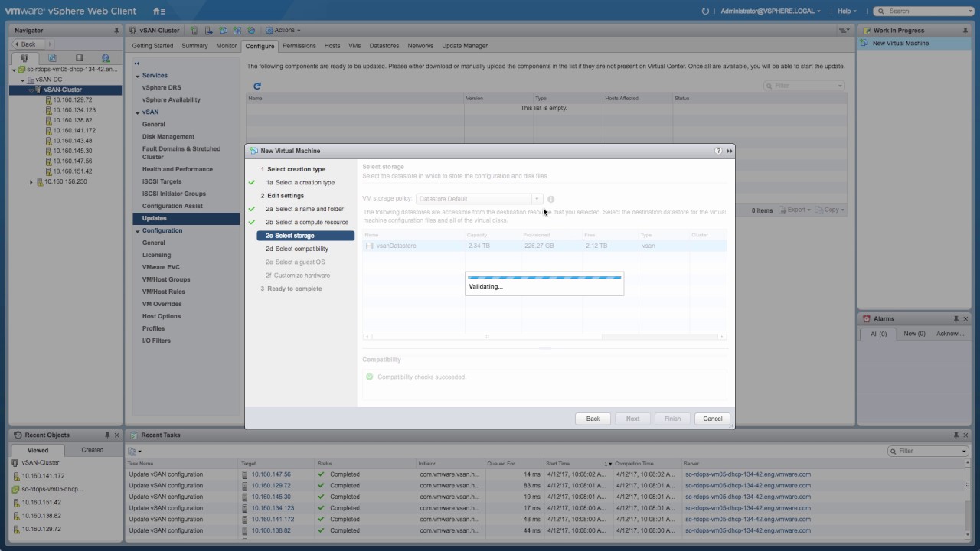Collapse the Services section
The image size is (980, 551).
tap(138, 76)
